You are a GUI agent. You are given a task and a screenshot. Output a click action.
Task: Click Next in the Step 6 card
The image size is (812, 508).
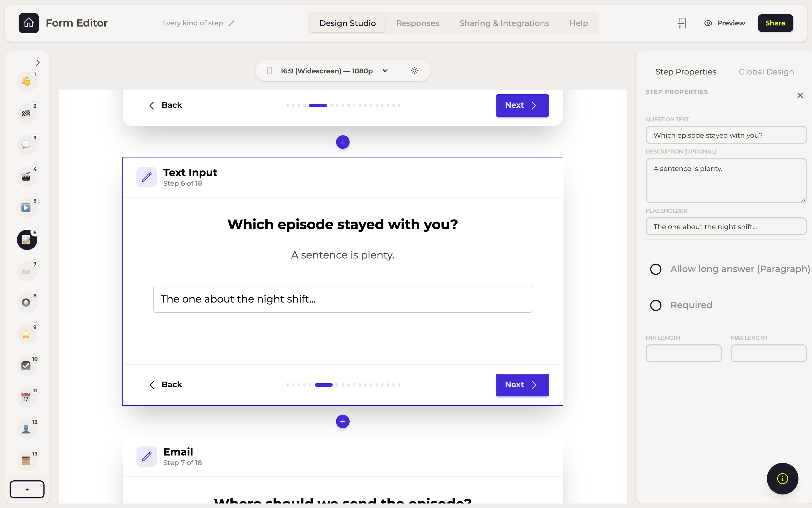pyautogui.click(x=522, y=385)
